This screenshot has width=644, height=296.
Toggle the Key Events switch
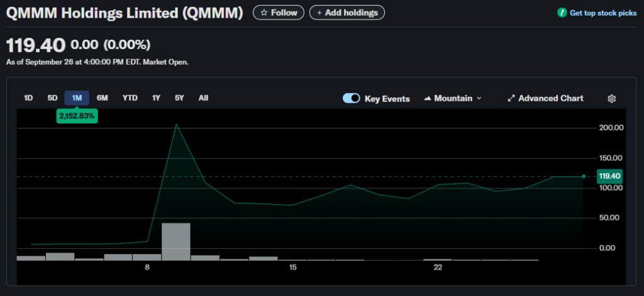(352, 98)
